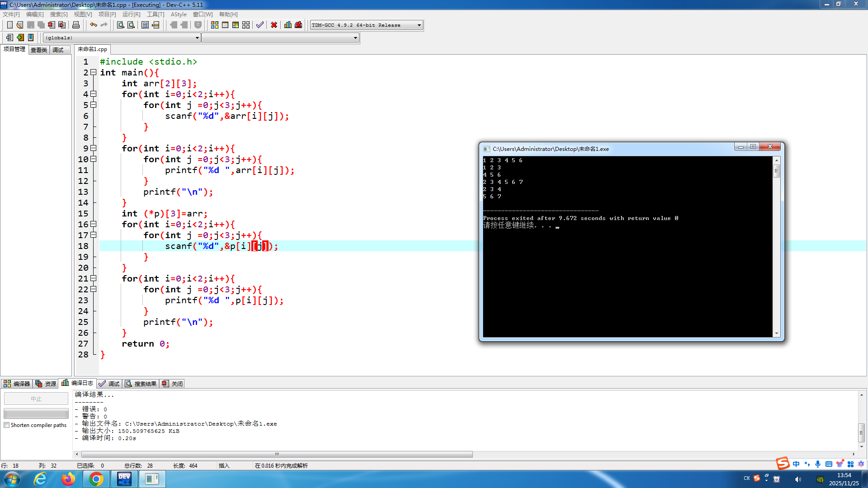The width and height of the screenshot is (868, 488).
Task: Click the syntax check purple checkmark icon
Action: [x=260, y=25]
